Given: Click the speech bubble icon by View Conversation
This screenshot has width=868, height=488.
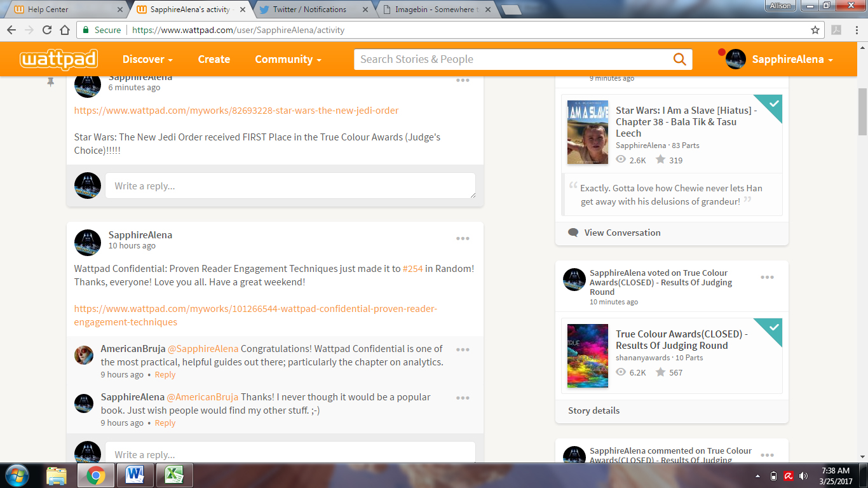Looking at the screenshot, I should 573,233.
